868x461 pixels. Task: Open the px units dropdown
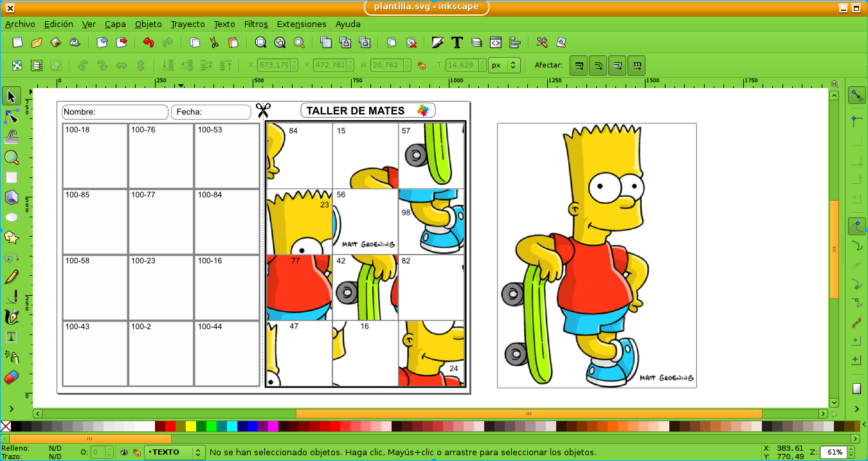[504, 65]
